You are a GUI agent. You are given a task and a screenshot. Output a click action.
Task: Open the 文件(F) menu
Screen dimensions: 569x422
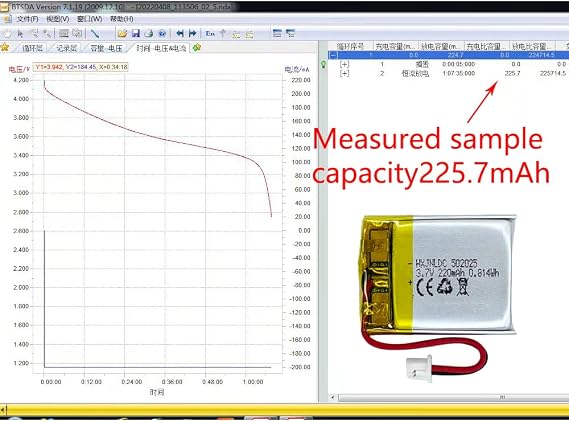pyautogui.click(x=27, y=19)
